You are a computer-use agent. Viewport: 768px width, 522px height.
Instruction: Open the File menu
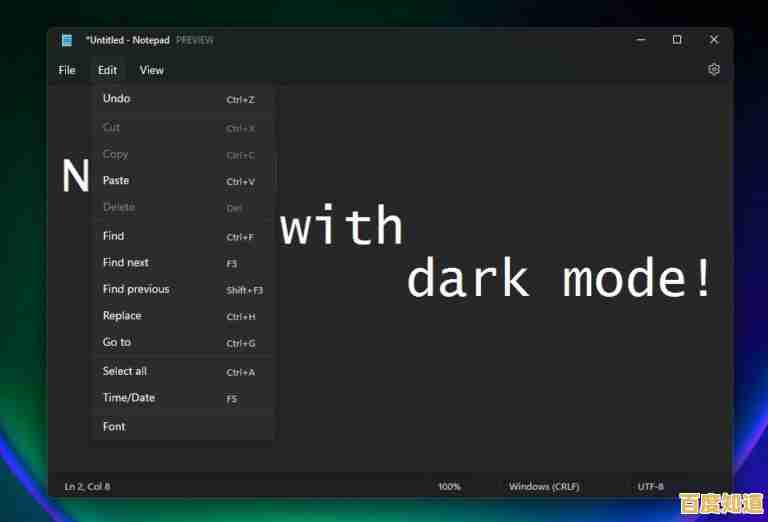(67, 70)
